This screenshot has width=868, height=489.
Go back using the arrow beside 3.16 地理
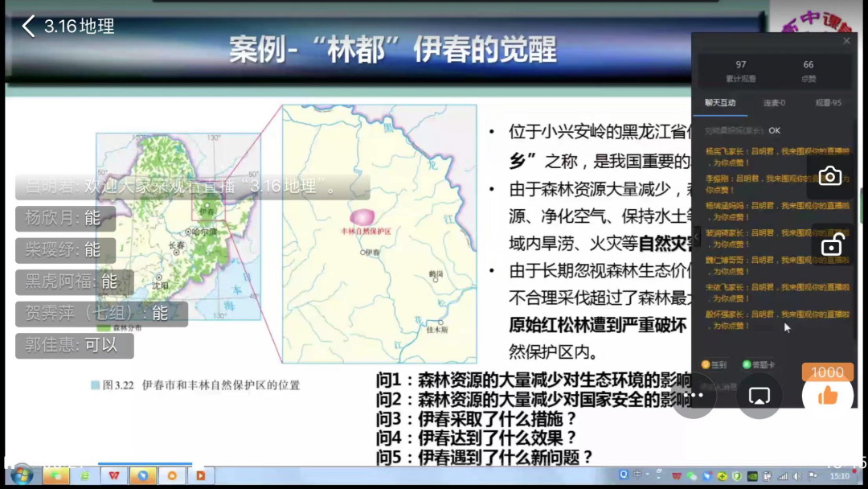point(29,26)
